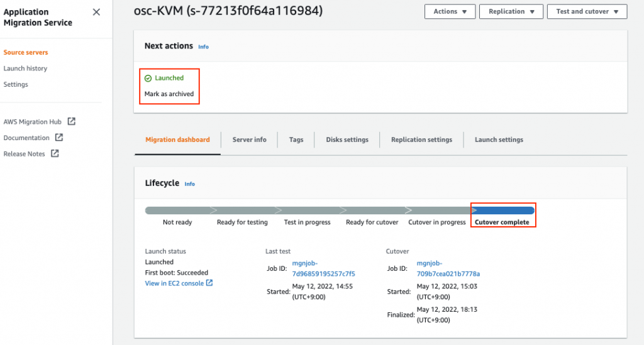Screen dimensions: 644x345
Task: Open the Actions dropdown menu
Action: point(450,11)
